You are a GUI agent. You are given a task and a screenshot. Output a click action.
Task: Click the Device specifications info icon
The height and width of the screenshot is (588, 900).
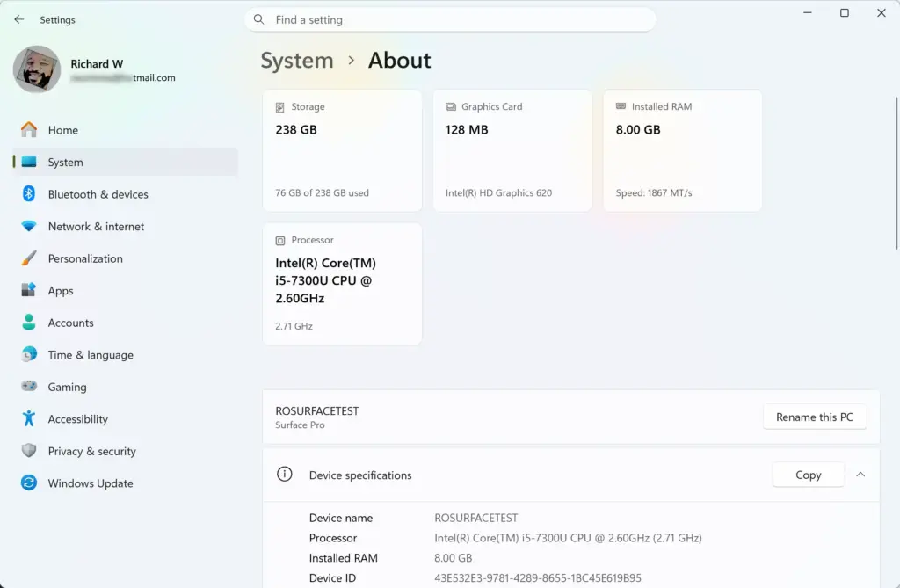point(284,475)
